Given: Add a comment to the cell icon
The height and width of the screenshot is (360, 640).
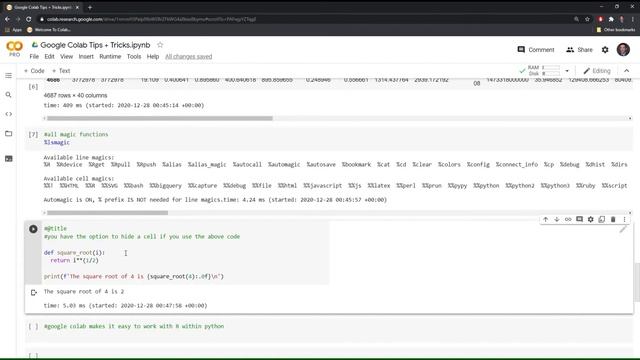Looking at the screenshot, I should (579, 220).
